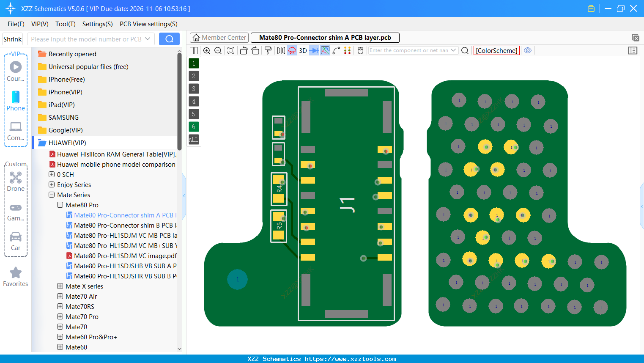The height and width of the screenshot is (363, 644).
Task: Expand the Mate X series folder
Action: pyautogui.click(x=60, y=286)
